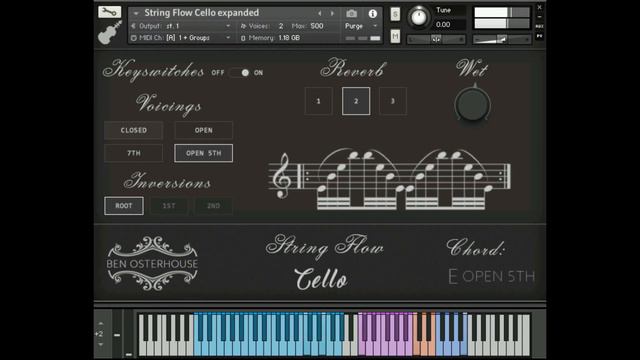The image size is (640, 360).
Task: Click the Keyswitches label
Action: pos(153,70)
